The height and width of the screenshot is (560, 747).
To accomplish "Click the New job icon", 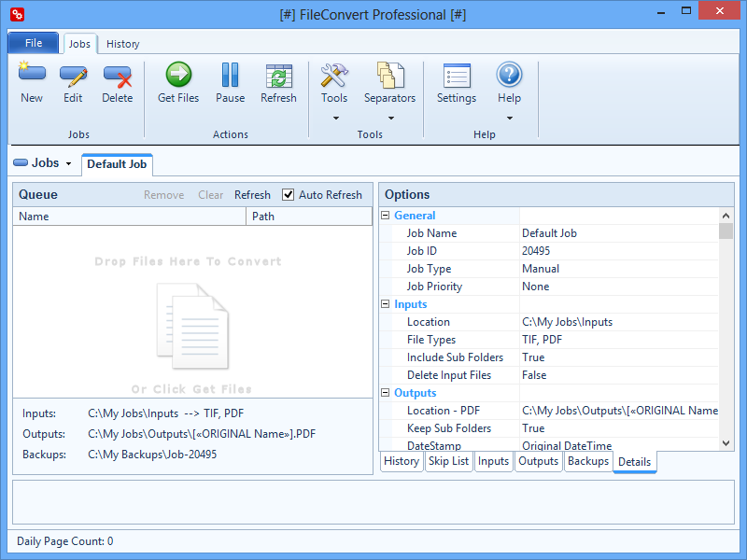I will (x=32, y=74).
